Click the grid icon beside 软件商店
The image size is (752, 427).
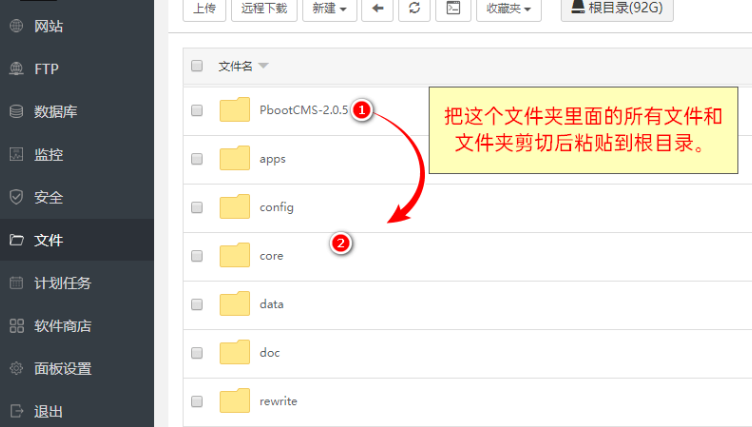[x=16, y=326]
